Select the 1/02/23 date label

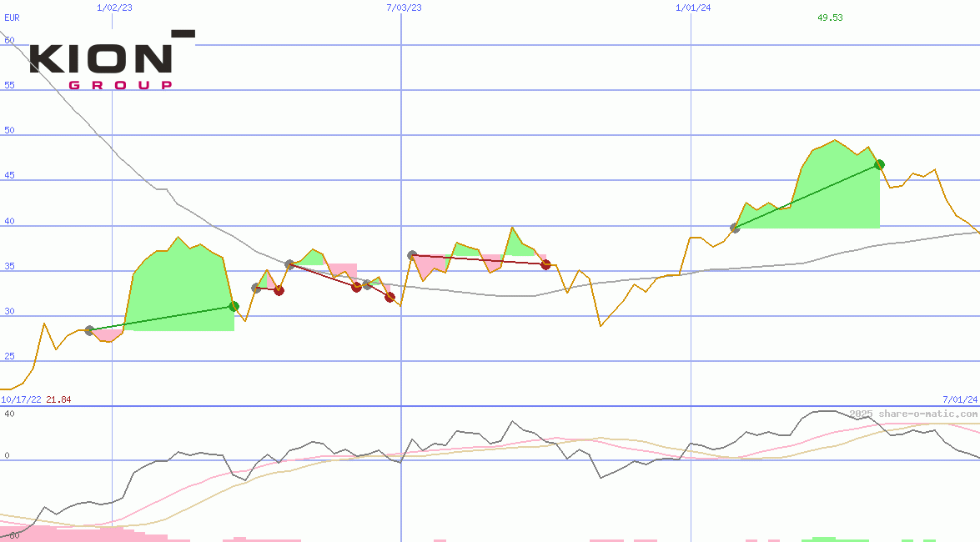click(113, 8)
